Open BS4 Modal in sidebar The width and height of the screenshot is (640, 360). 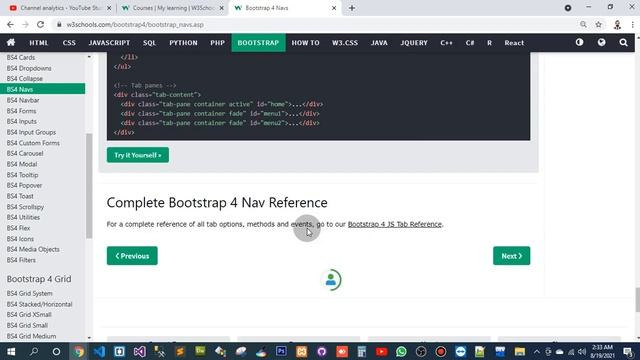click(22, 164)
